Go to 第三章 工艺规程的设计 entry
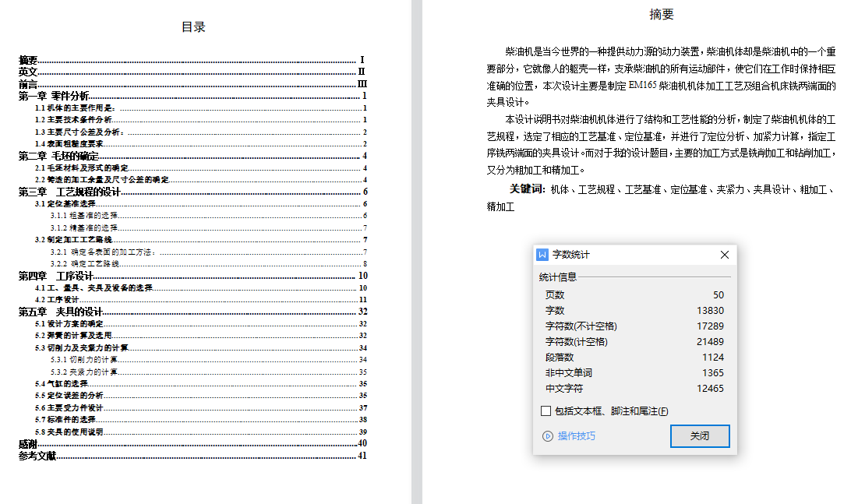The image size is (851, 504). point(70,192)
